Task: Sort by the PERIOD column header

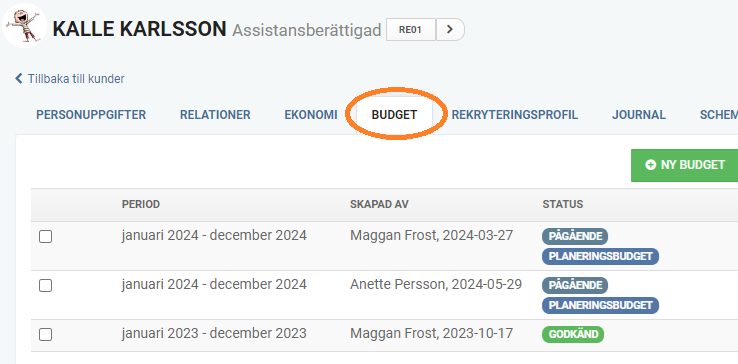Action: [x=141, y=204]
